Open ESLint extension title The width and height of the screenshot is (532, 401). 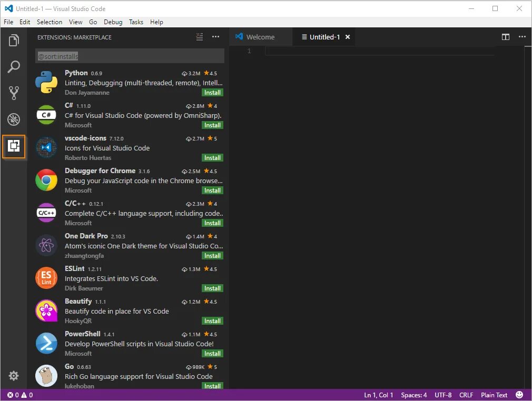(x=75, y=268)
